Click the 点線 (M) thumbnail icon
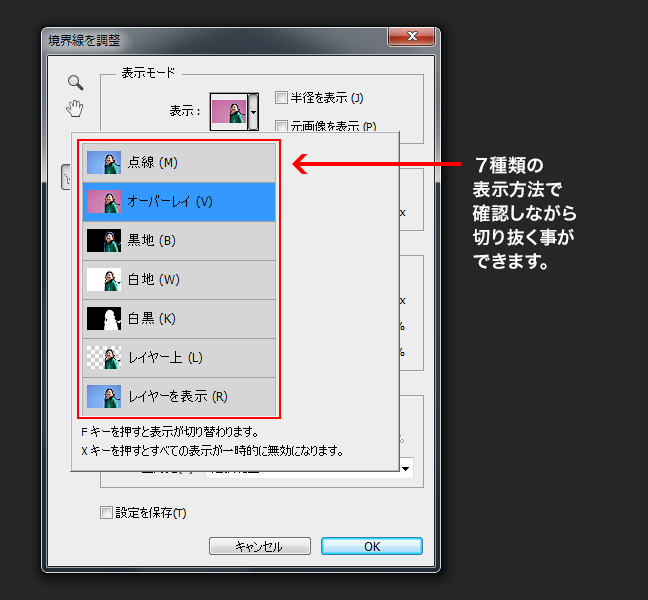The height and width of the screenshot is (600, 648). coord(104,162)
